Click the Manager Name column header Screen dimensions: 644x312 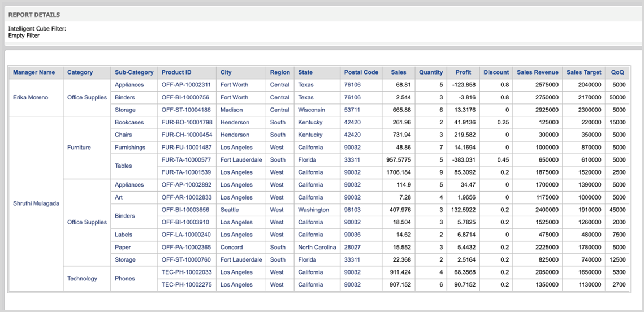pyautogui.click(x=34, y=72)
